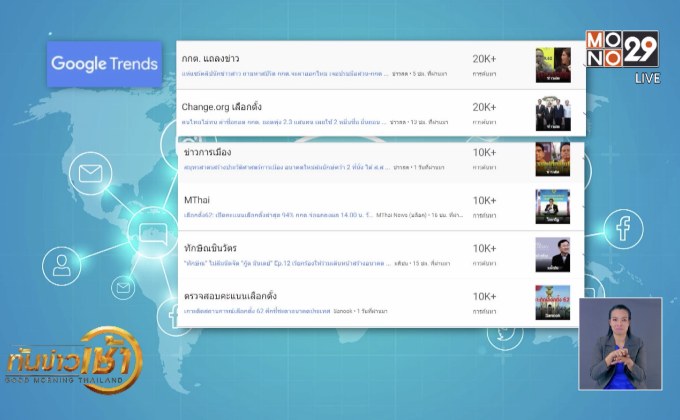Open the thumbnail in the MThai row

[553, 208]
